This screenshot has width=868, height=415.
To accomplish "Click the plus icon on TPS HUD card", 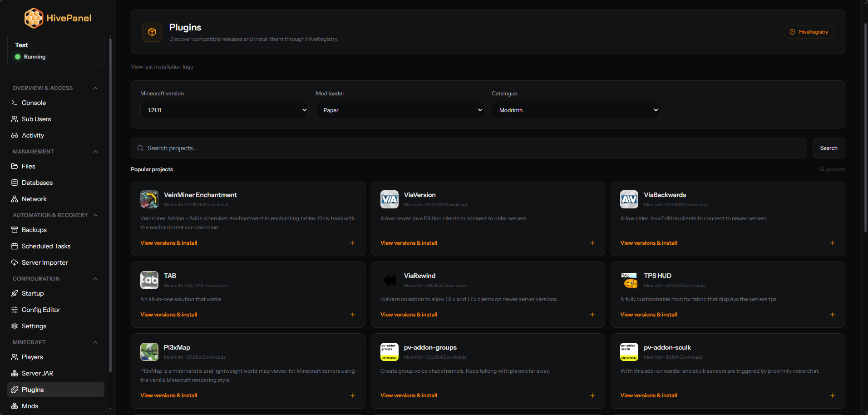I will coord(833,315).
